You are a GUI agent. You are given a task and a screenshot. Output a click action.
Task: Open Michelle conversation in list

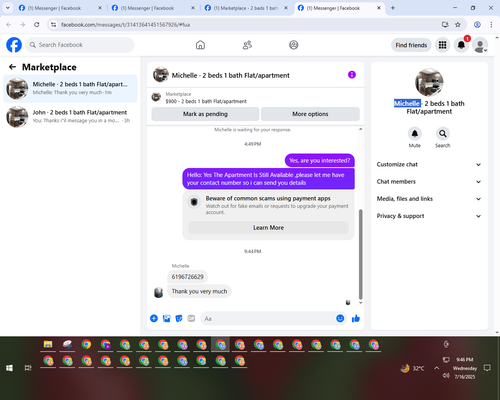[70, 88]
